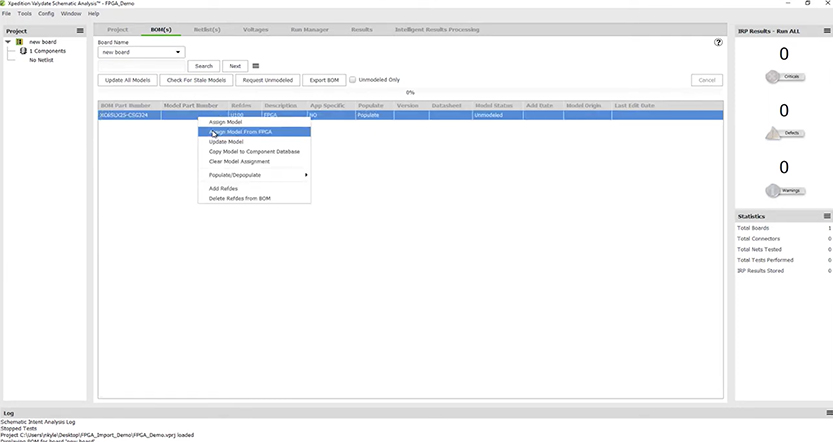Click the Update All Models button
Screen dimensions: 833x442
click(128, 80)
